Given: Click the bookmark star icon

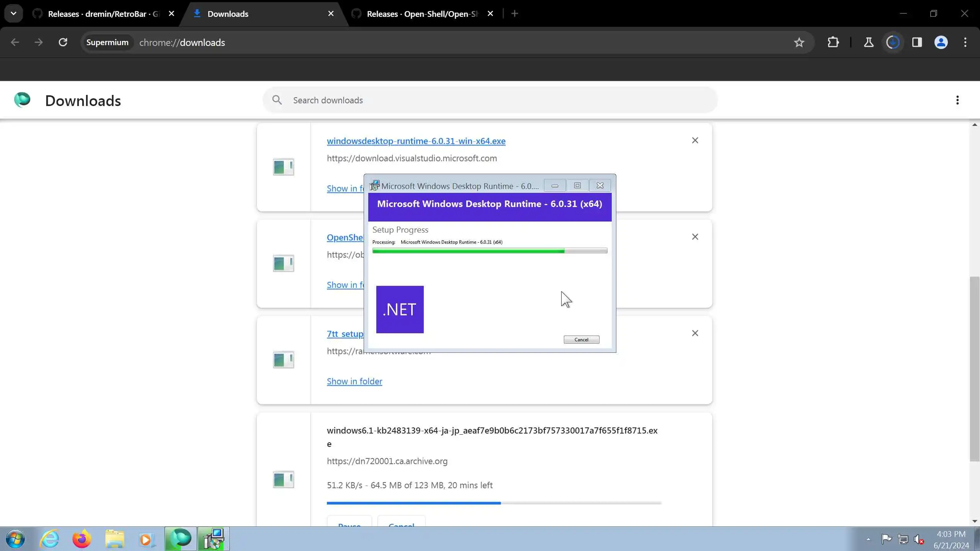Looking at the screenshot, I should pyautogui.click(x=799, y=42).
